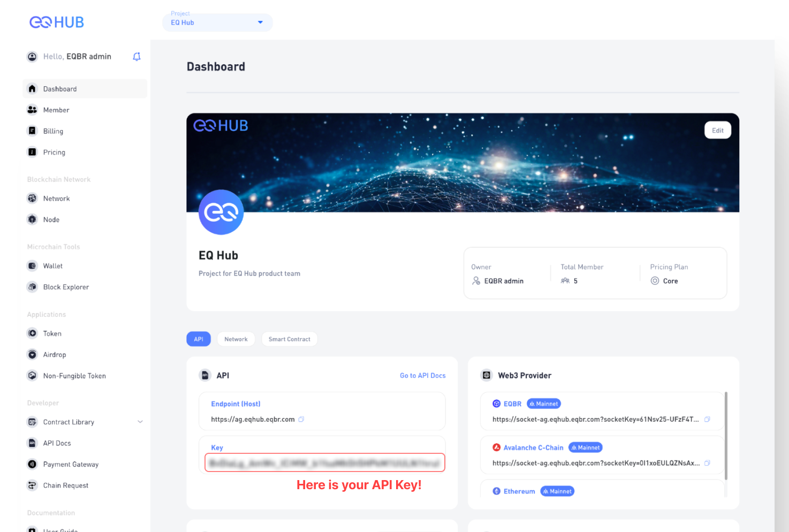Switch to the Smart Contract tab
This screenshot has width=789, height=532.
coord(289,339)
